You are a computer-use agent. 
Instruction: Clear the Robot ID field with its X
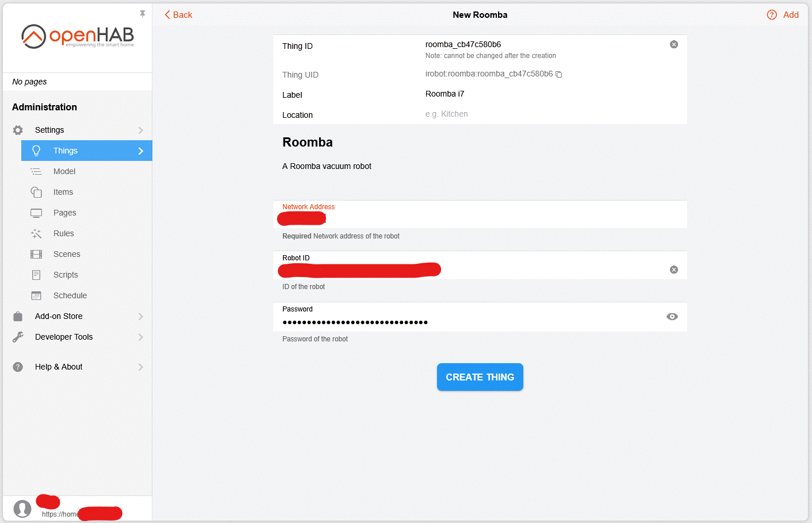(673, 269)
